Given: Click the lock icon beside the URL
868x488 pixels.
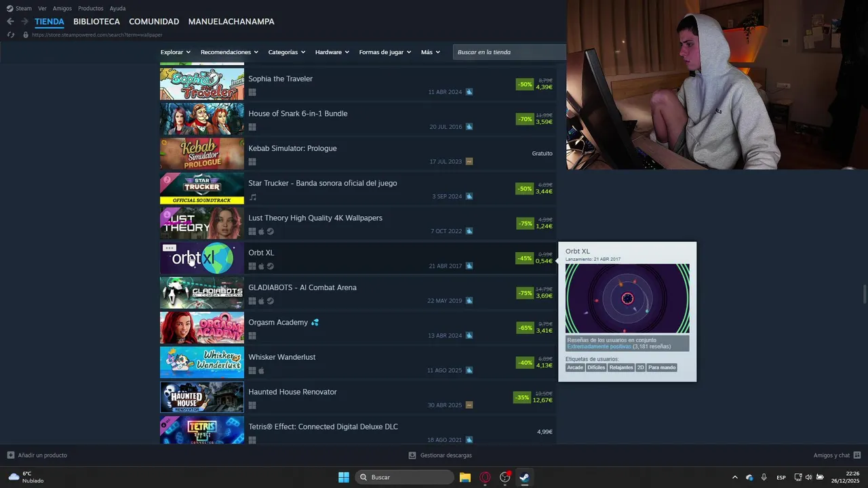Looking at the screenshot, I should pyautogui.click(x=26, y=35).
